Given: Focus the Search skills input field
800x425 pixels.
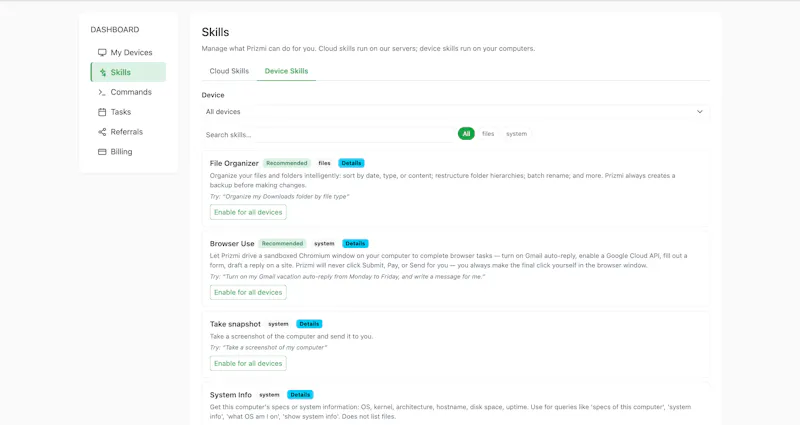Looking at the screenshot, I should pos(328,135).
